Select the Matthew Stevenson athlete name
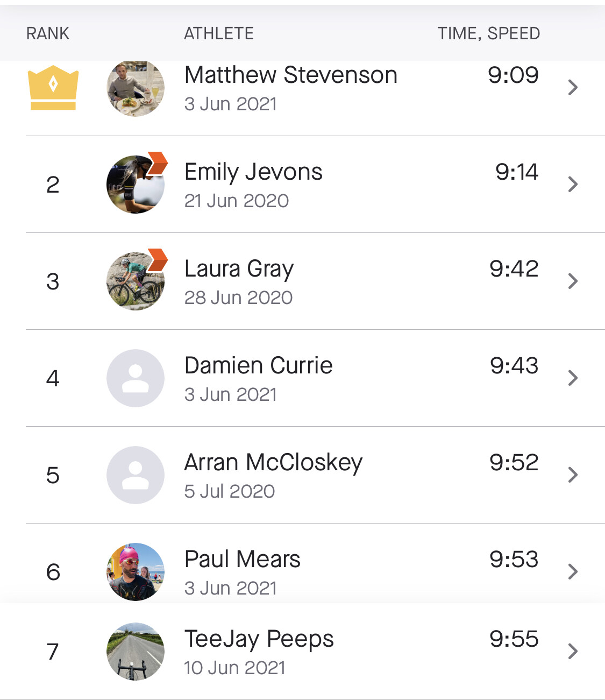This screenshot has width=605, height=700. (291, 75)
